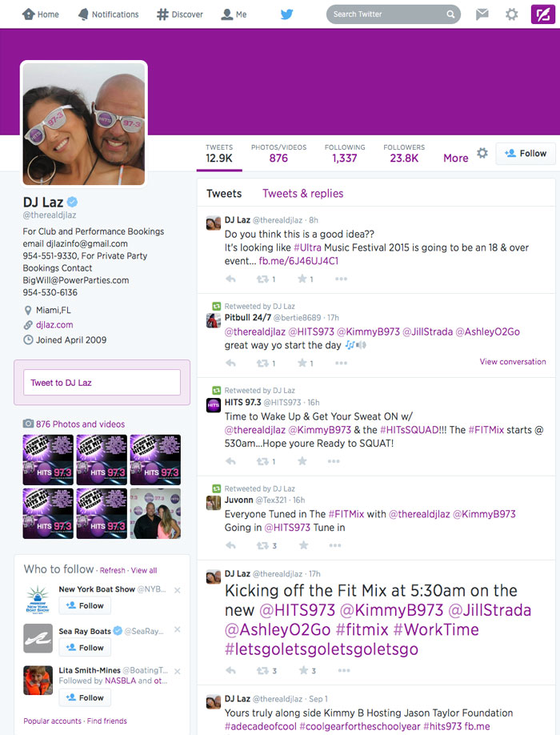The image size is (560, 735).
Task: Open the top bar settings gear dropdown
Action: point(512,14)
